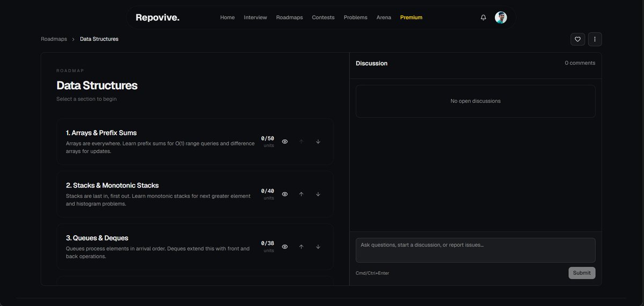Click the 0/38 units counter
The image size is (644, 306).
coord(268,246)
